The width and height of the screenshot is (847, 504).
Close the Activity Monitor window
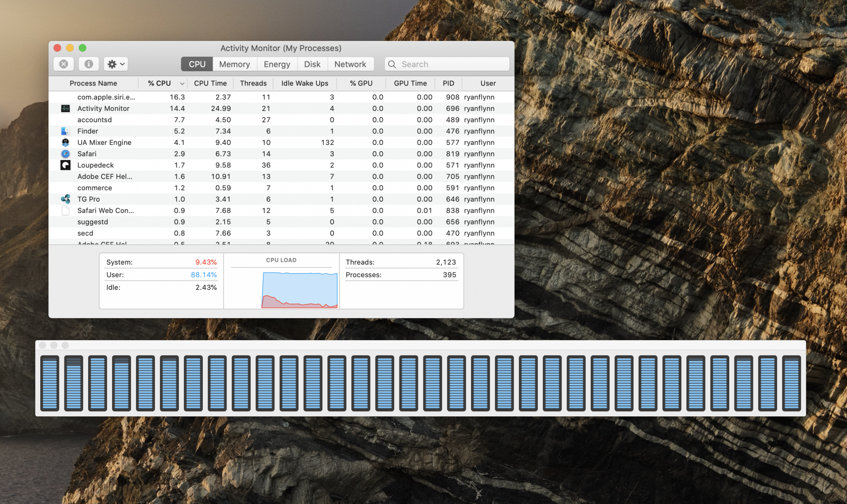click(x=58, y=48)
